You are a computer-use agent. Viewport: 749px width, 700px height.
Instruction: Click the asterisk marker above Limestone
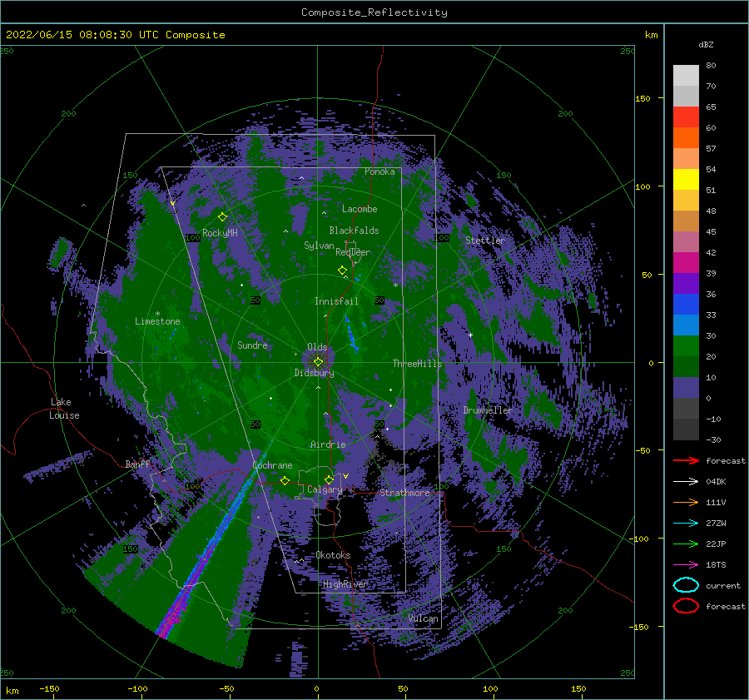[157, 314]
